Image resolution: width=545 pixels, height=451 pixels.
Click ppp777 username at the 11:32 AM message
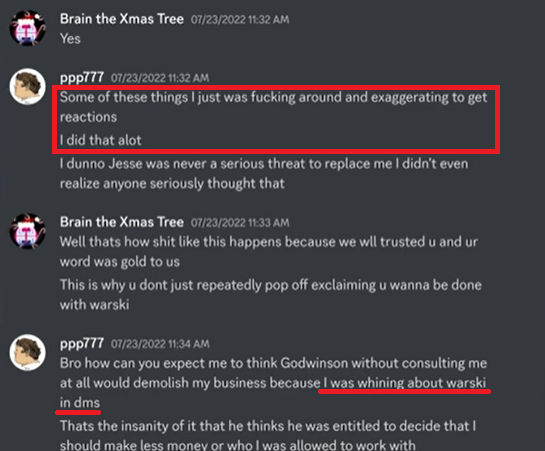(x=82, y=77)
